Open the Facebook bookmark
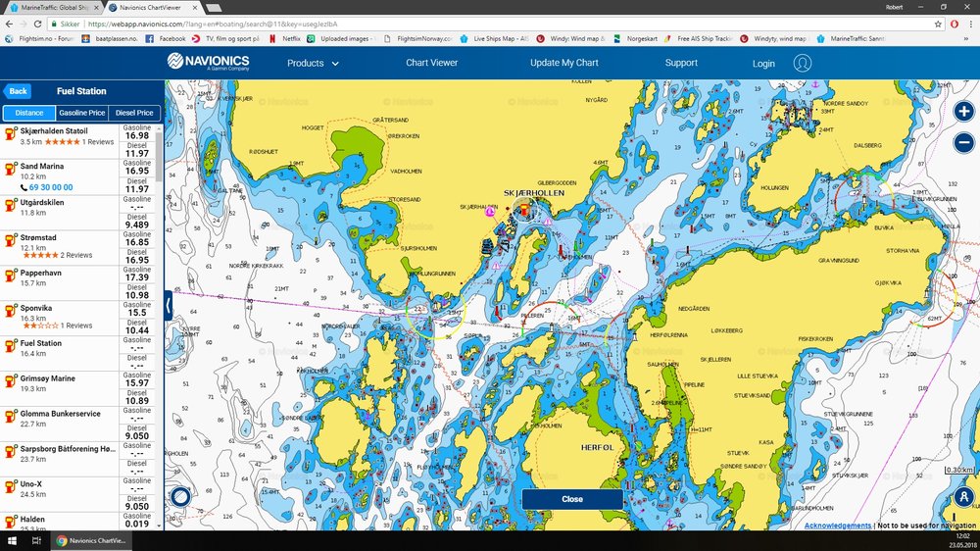The image size is (980, 551). [166, 38]
